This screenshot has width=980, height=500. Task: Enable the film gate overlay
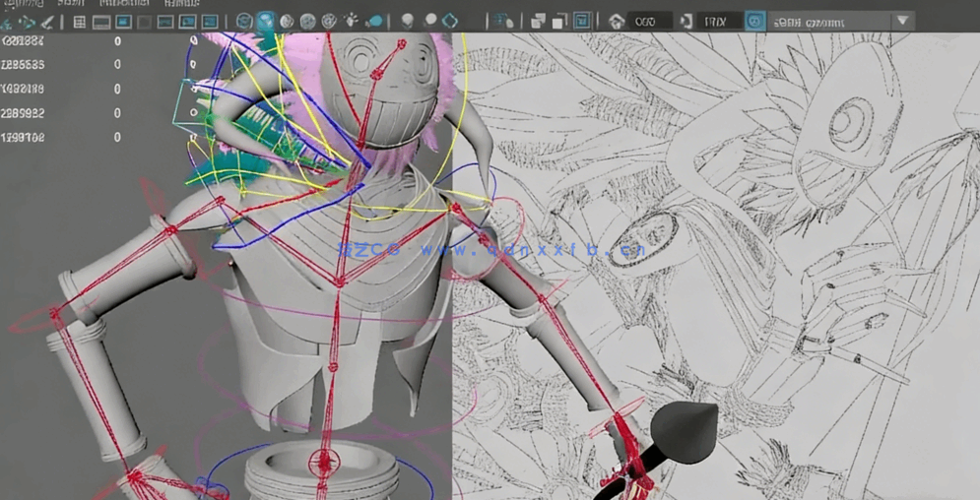[101, 22]
